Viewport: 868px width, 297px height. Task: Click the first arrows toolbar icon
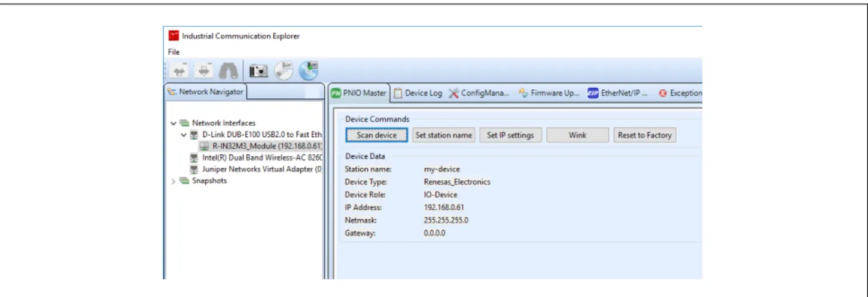(x=178, y=71)
